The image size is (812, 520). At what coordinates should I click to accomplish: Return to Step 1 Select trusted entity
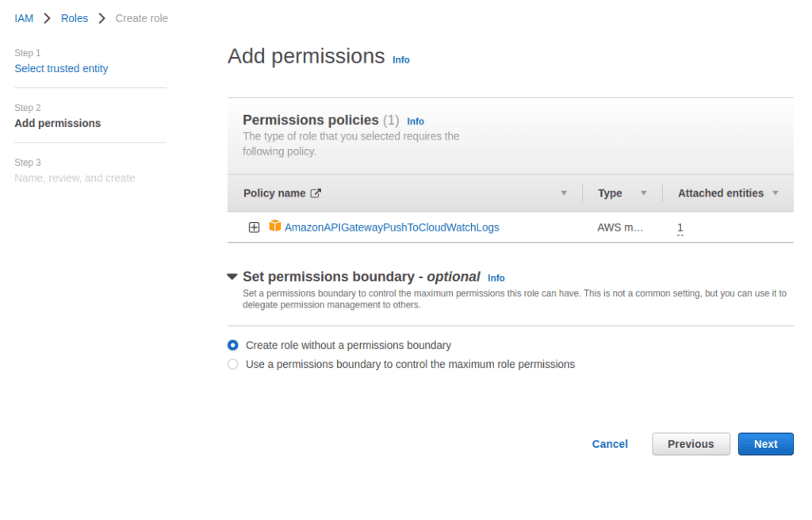(61, 68)
